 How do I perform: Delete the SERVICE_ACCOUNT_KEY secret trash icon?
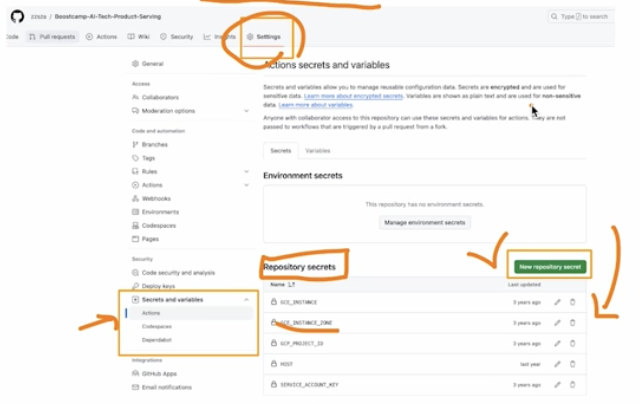(x=573, y=384)
